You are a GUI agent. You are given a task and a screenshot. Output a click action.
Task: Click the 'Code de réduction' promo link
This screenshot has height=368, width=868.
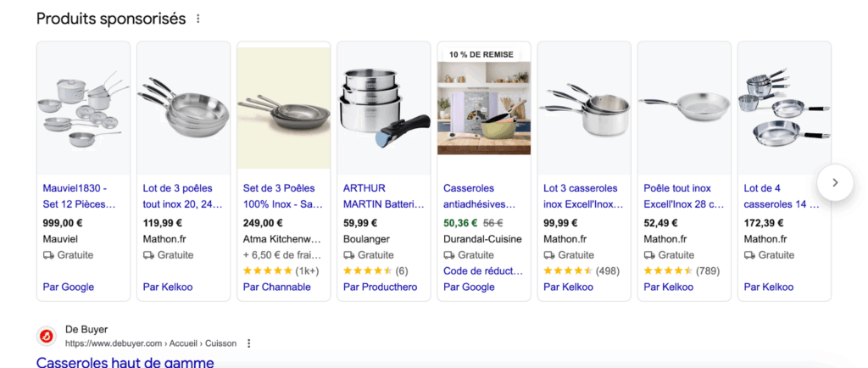click(480, 270)
